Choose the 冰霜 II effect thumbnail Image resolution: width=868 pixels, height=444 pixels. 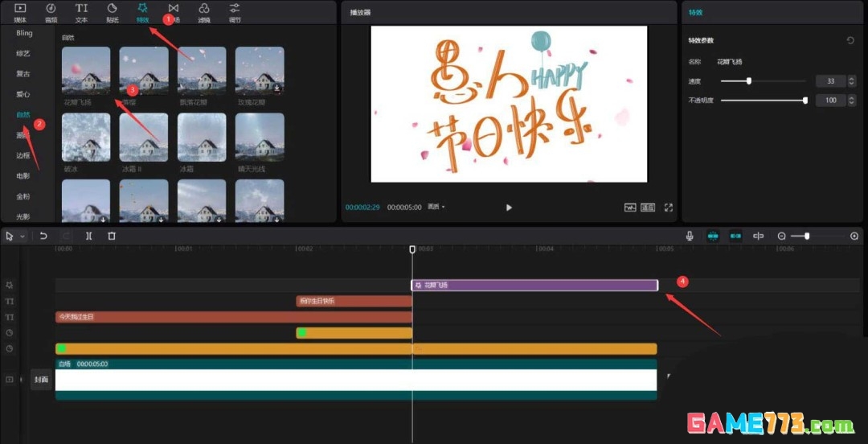click(144, 138)
